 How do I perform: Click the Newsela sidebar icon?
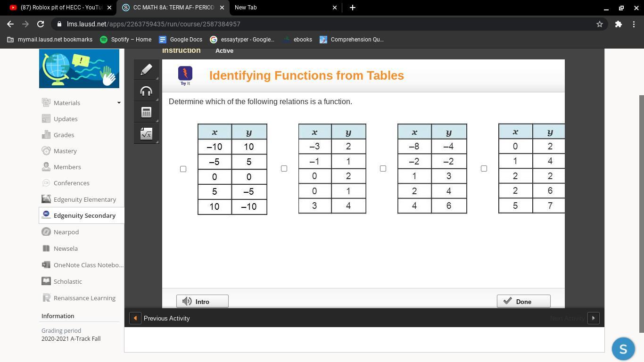pos(46,248)
